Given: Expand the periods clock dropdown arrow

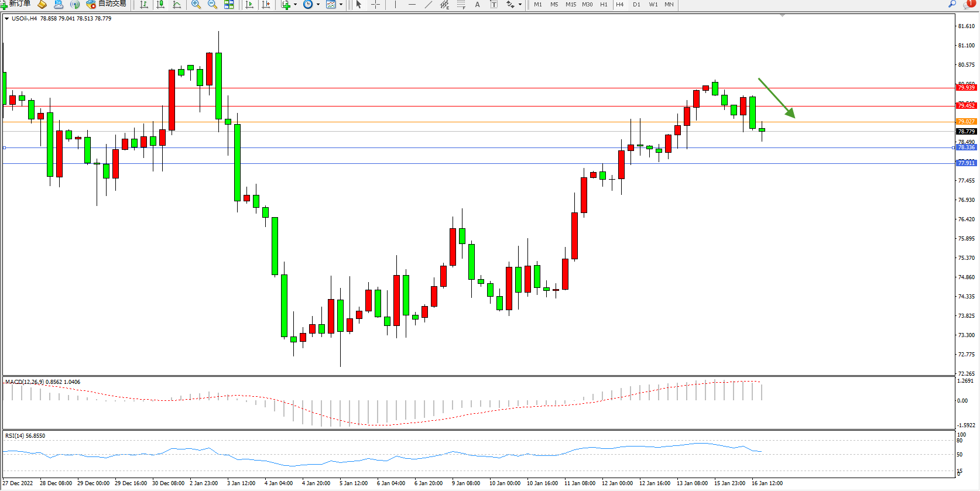Looking at the screenshot, I should click(x=318, y=4).
